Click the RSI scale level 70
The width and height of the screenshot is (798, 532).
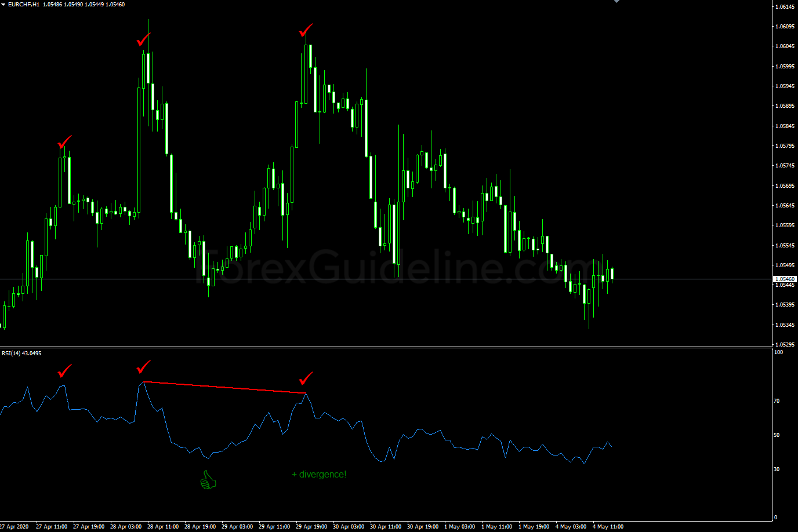coord(777,401)
